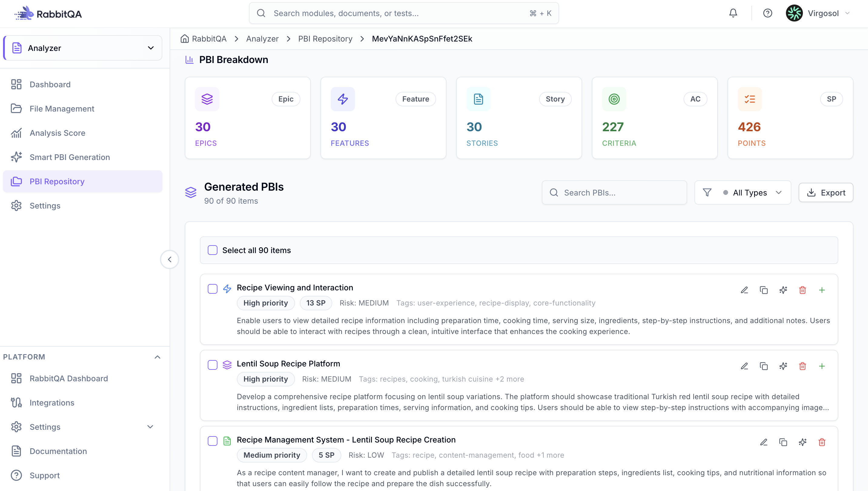Click the home icon in breadcrumb
Screen dimensions: 868x491
(x=184, y=39)
